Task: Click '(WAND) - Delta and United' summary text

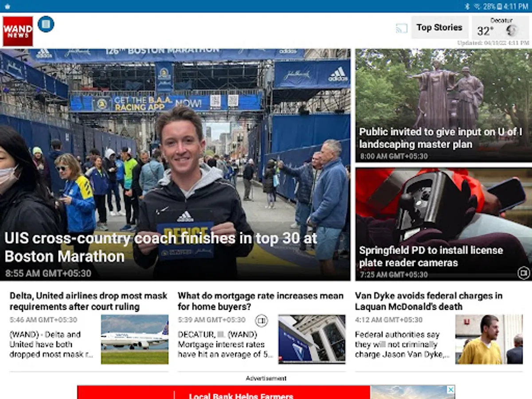Action: tap(52, 344)
